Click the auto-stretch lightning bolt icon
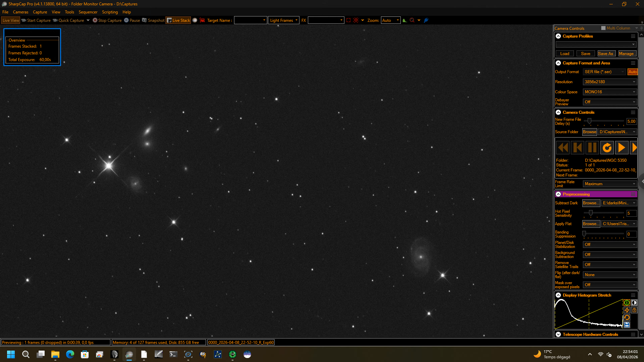The height and width of the screenshot is (362, 644). click(x=627, y=310)
